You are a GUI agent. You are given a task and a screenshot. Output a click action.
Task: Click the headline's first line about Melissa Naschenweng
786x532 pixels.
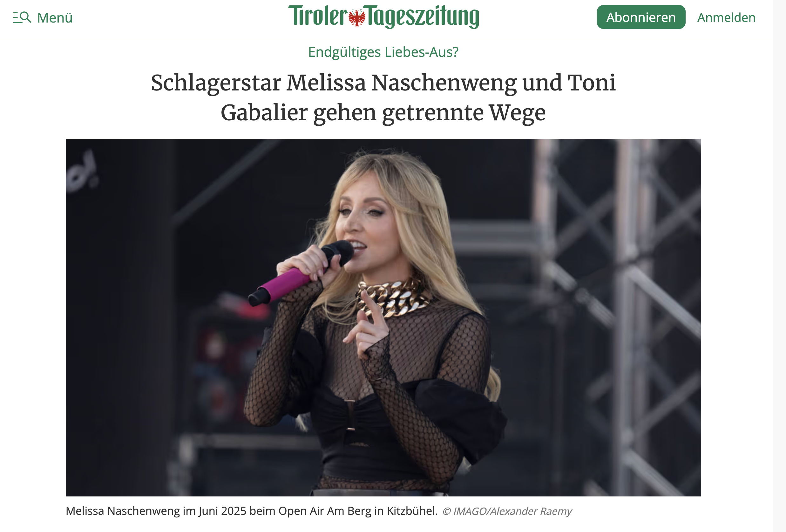click(x=383, y=83)
